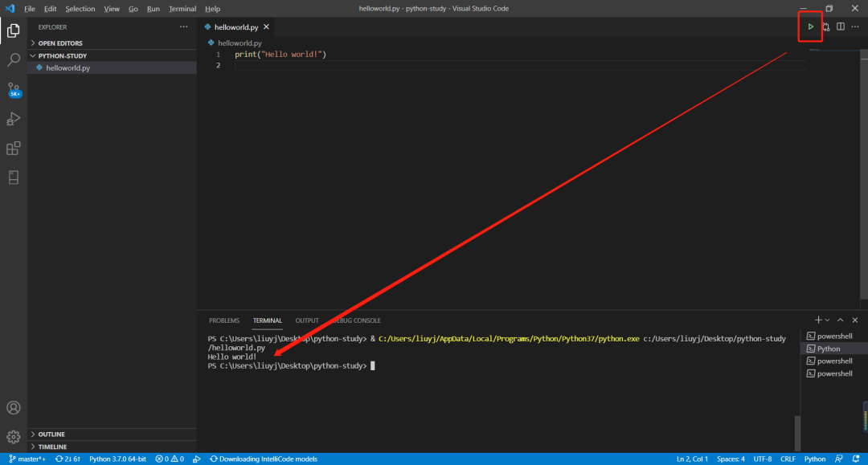Select the Python language mode in status bar
Viewport: 868px width, 465px height.
[x=815, y=459]
